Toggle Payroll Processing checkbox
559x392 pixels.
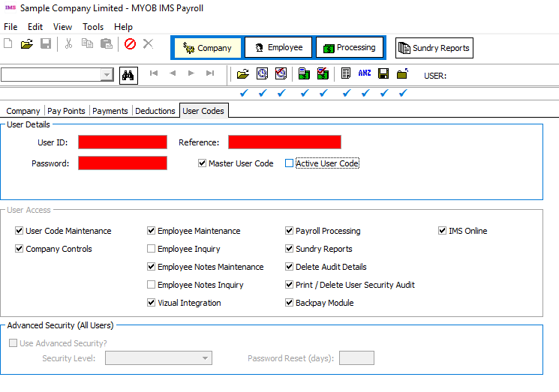click(289, 231)
